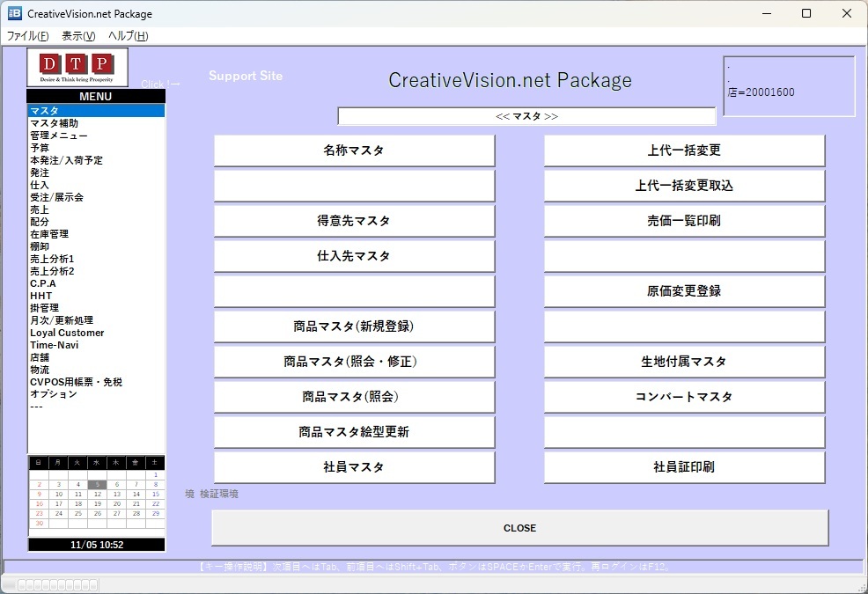Image resolution: width=868 pixels, height=594 pixels.
Task: Click the 上代一括変更 button
Action: (x=684, y=150)
